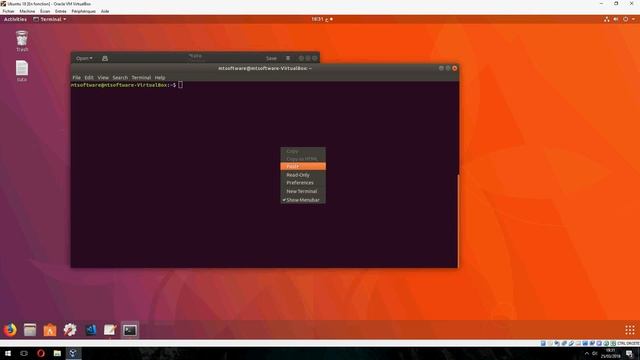Viewport: 640px width, 360px height.
Task: Show hidden Windows tray icons
Action: 587,353
